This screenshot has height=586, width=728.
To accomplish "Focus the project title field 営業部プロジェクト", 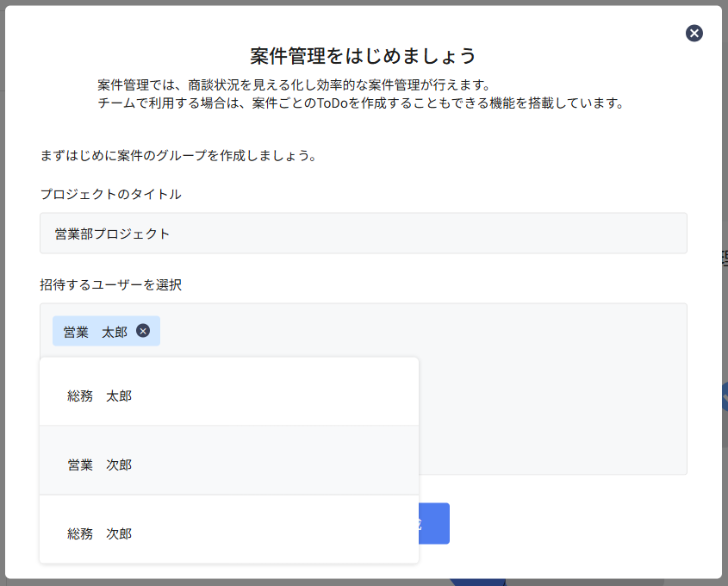I will [x=363, y=234].
